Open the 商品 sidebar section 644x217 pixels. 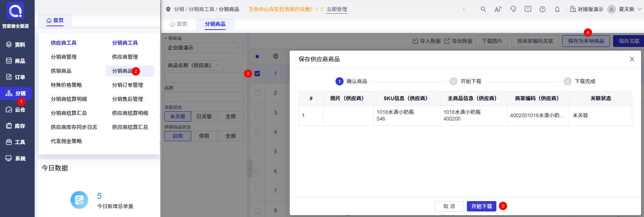[16, 61]
